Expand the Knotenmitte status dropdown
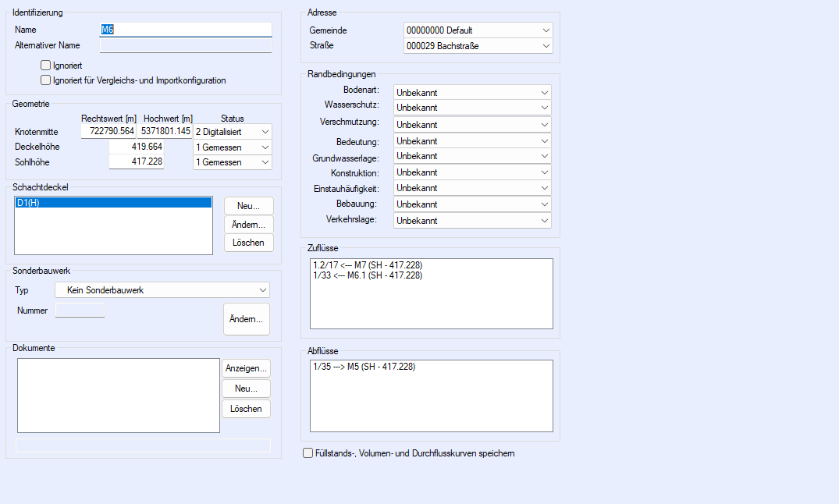The width and height of the screenshot is (839, 504). 233,132
